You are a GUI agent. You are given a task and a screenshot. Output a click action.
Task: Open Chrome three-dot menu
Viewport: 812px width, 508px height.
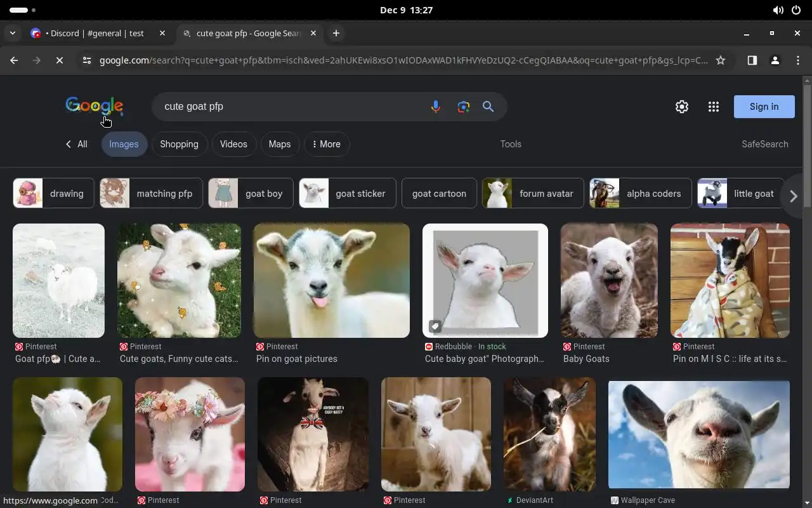point(798,60)
